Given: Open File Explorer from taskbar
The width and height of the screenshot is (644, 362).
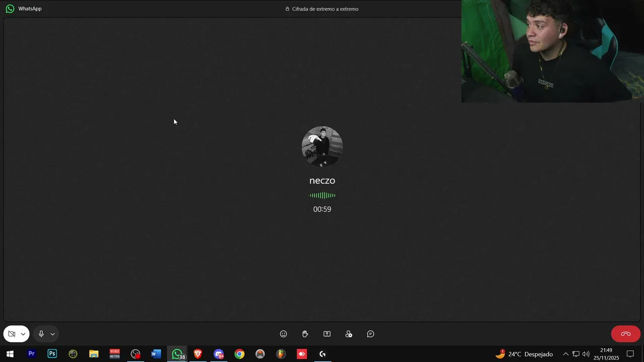Looking at the screenshot, I should pyautogui.click(x=94, y=354).
